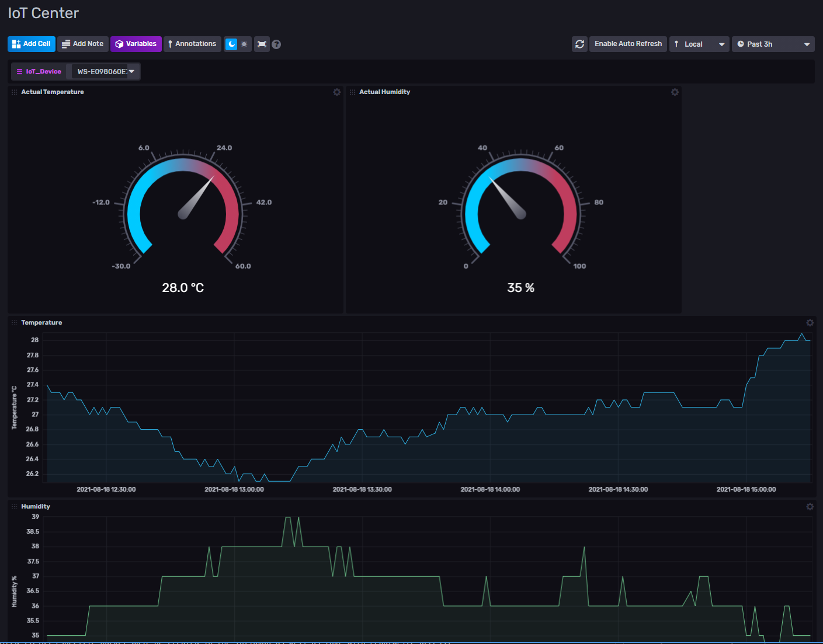Grab the Actual Humidity cell drag handle

click(352, 92)
